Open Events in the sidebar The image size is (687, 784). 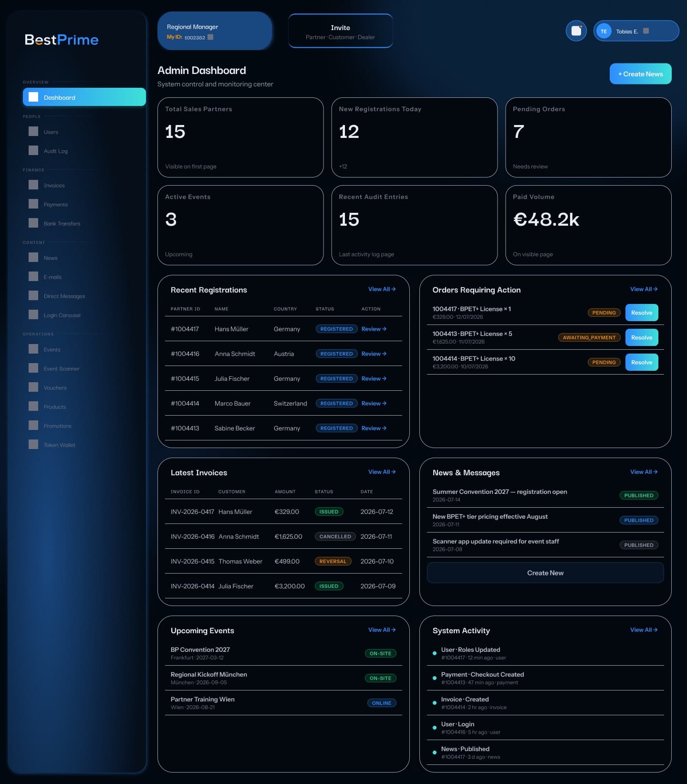84,349
